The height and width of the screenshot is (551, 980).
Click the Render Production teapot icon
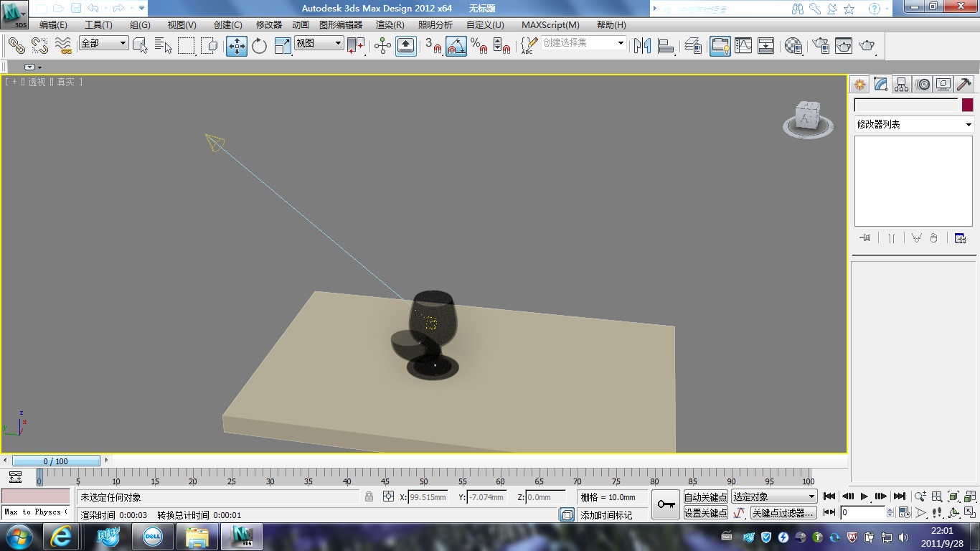867,46
